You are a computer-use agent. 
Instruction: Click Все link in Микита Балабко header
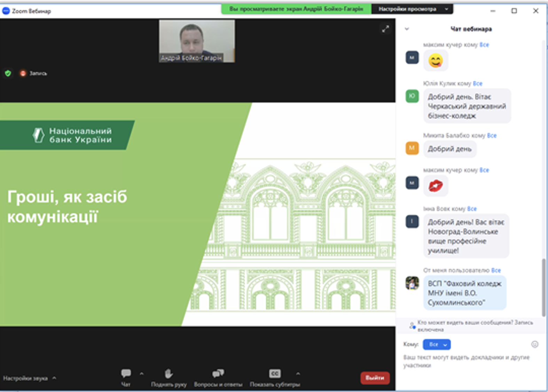(x=492, y=135)
